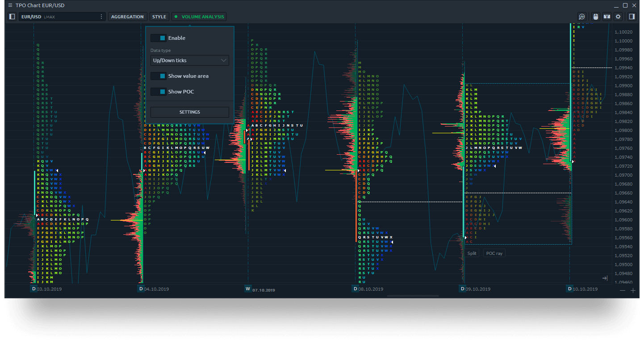Toggle the Enable switch
Viewport: 644px width, 343px height.
[158, 38]
